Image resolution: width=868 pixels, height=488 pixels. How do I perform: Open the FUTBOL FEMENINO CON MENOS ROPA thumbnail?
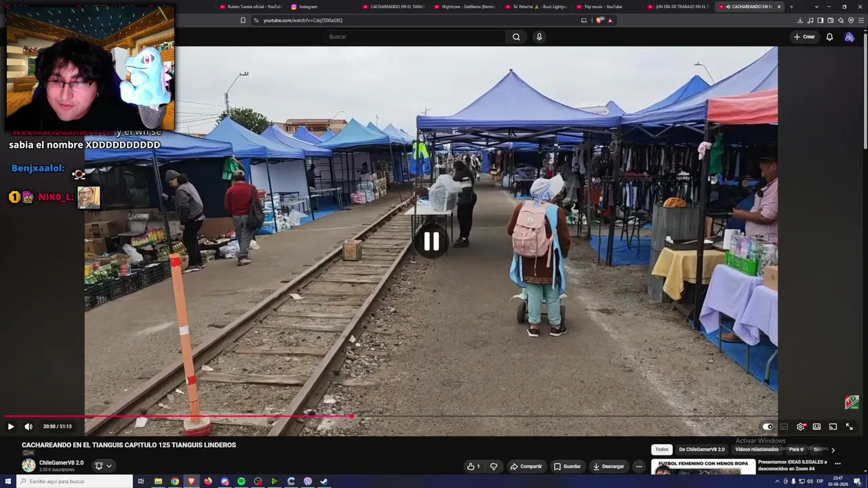click(x=703, y=467)
